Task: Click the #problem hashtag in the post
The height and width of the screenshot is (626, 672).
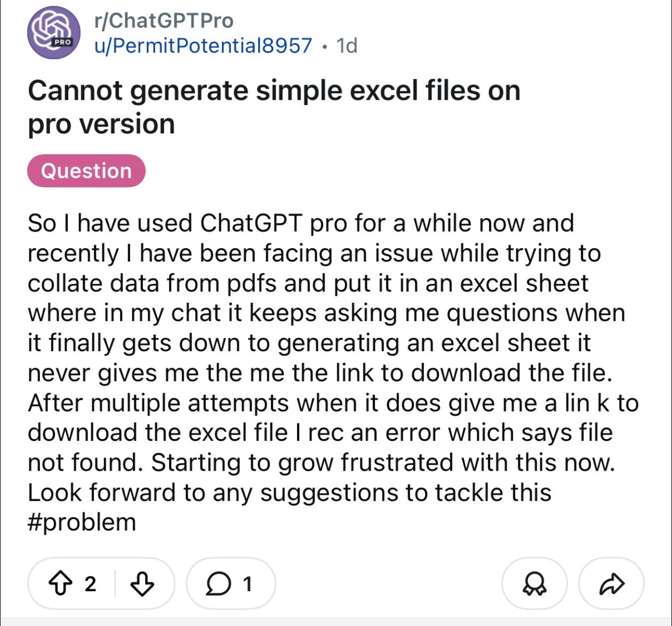Action: click(x=82, y=522)
